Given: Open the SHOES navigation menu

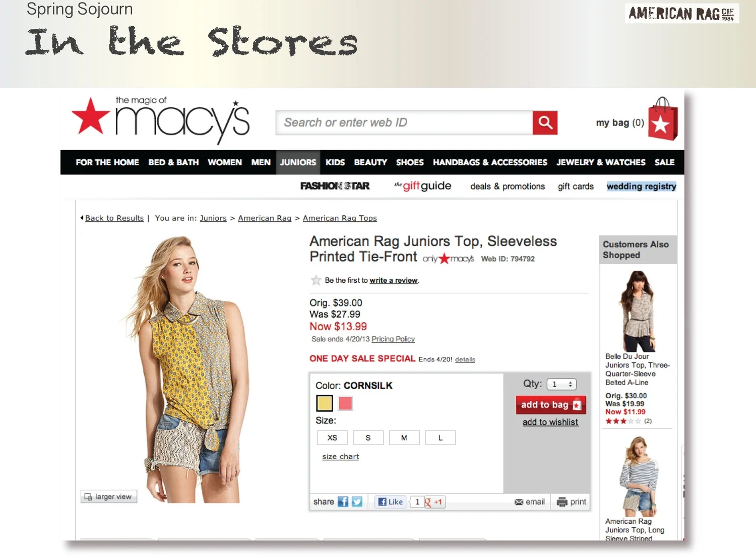Looking at the screenshot, I should coord(410,162).
